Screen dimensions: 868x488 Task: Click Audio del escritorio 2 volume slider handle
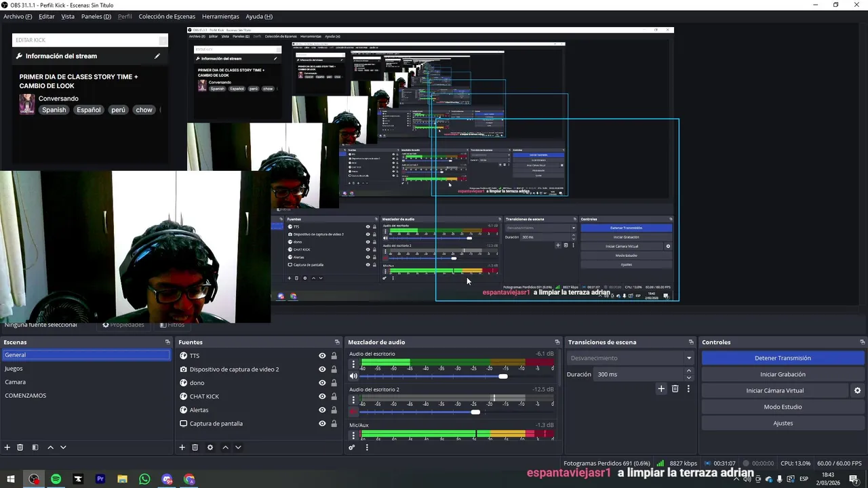coord(475,412)
